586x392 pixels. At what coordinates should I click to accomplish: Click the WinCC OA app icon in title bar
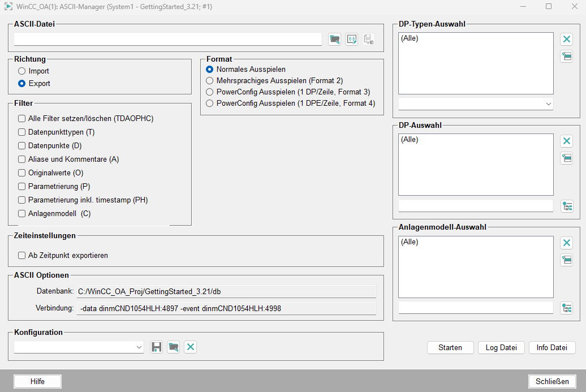[x=8, y=6]
